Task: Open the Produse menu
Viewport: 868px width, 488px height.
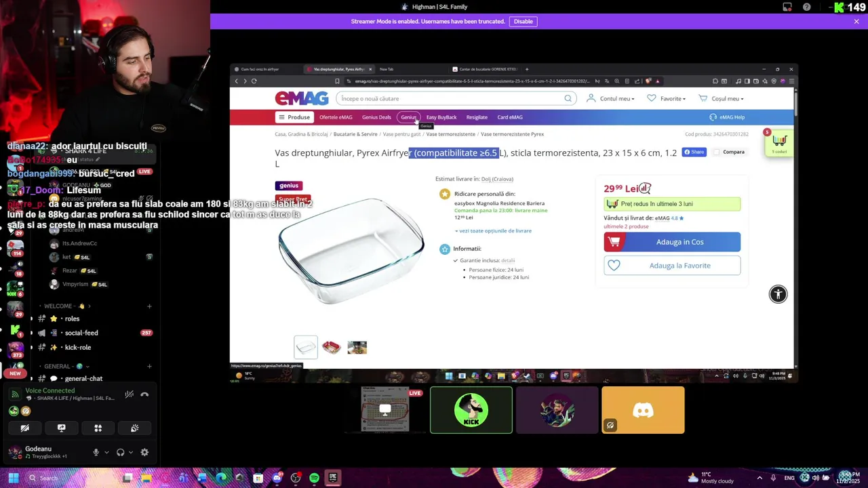Action: (x=294, y=117)
